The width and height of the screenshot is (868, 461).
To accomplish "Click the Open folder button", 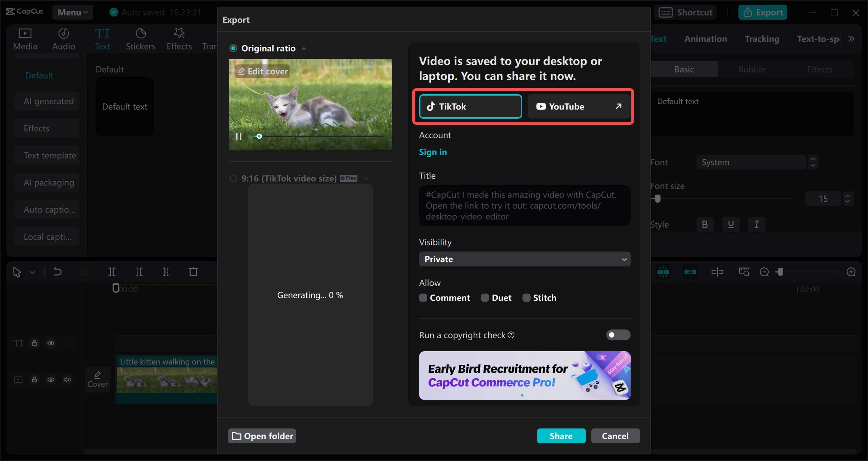I will [262, 436].
